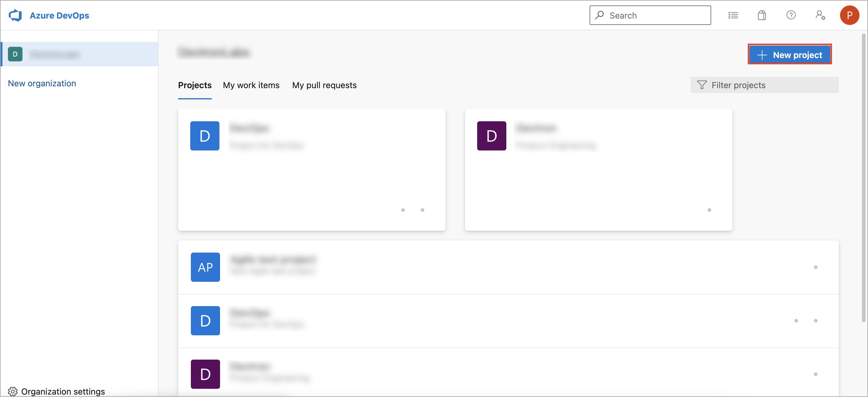Select the D organization in sidebar
The image size is (868, 397).
(80, 54)
